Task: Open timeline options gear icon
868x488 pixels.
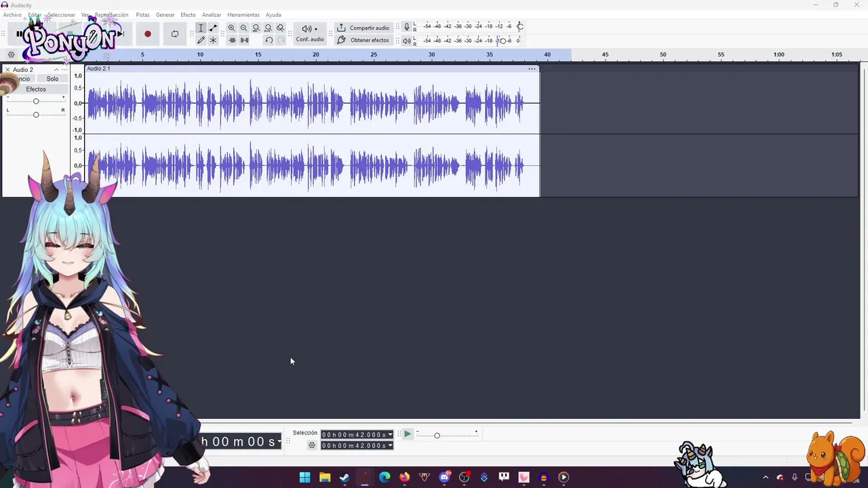Action: 11,55
